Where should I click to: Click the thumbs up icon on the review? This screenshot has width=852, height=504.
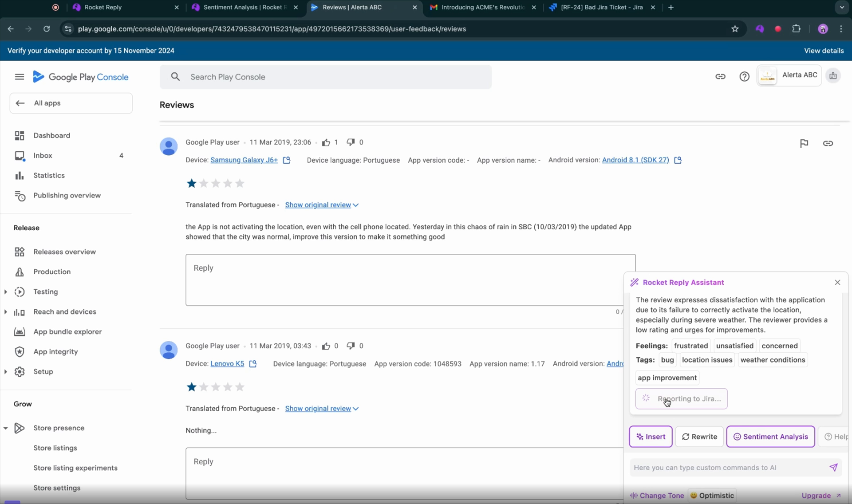tap(326, 142)
